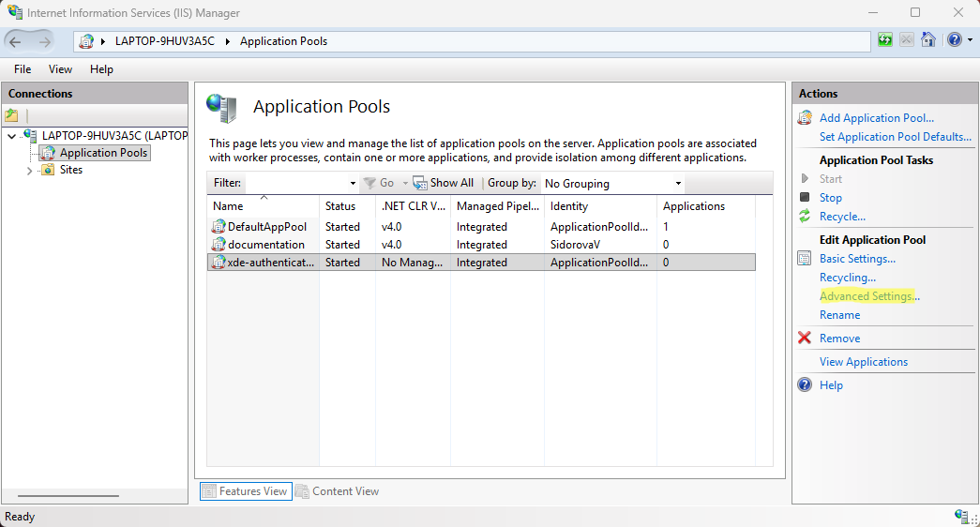Click the Add Application Pool icon
The image size is (980, 527).
(x=805, y=117)
